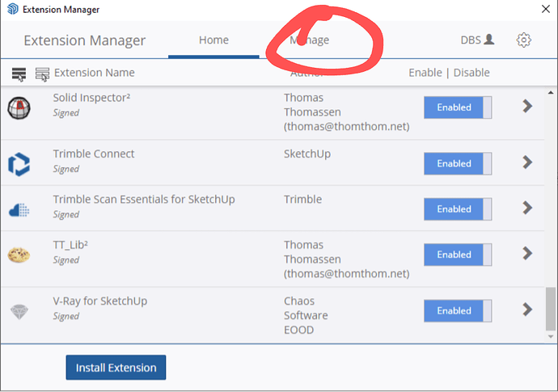This screenshot has height=392, width=558.
Task: Click the Install Extension button
Action: 116,368
